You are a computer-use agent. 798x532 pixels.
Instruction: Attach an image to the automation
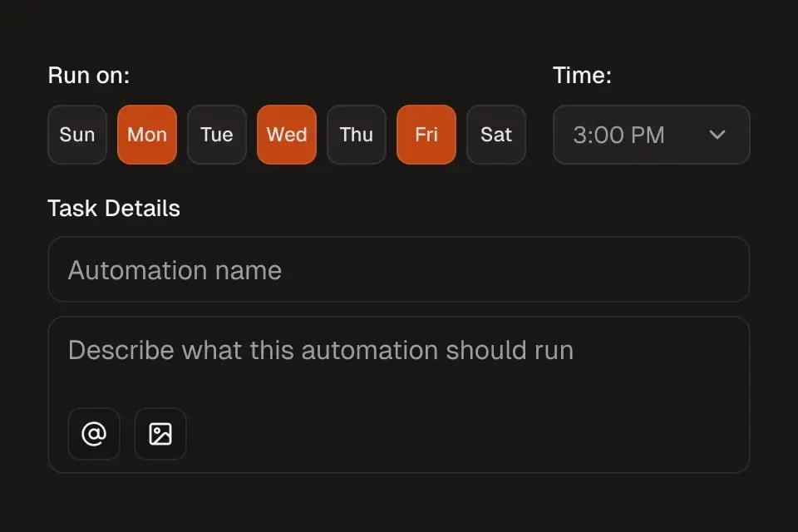click(160, 434)
